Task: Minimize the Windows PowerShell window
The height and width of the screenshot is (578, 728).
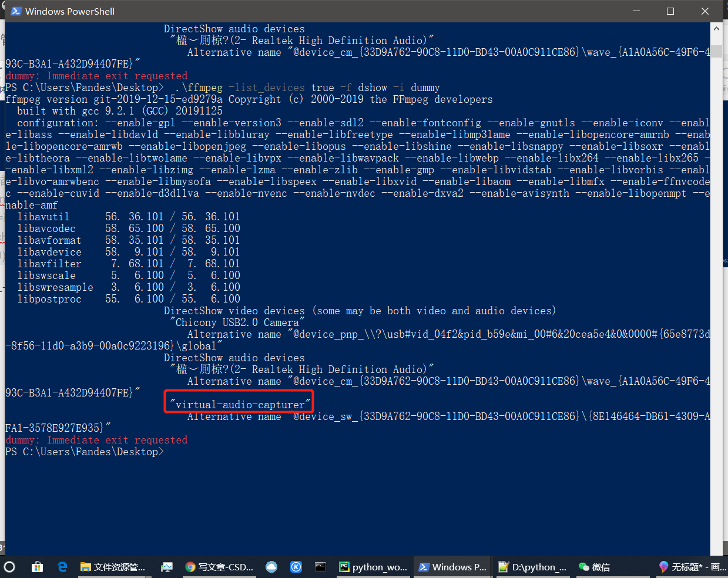Action: point(636,11)
